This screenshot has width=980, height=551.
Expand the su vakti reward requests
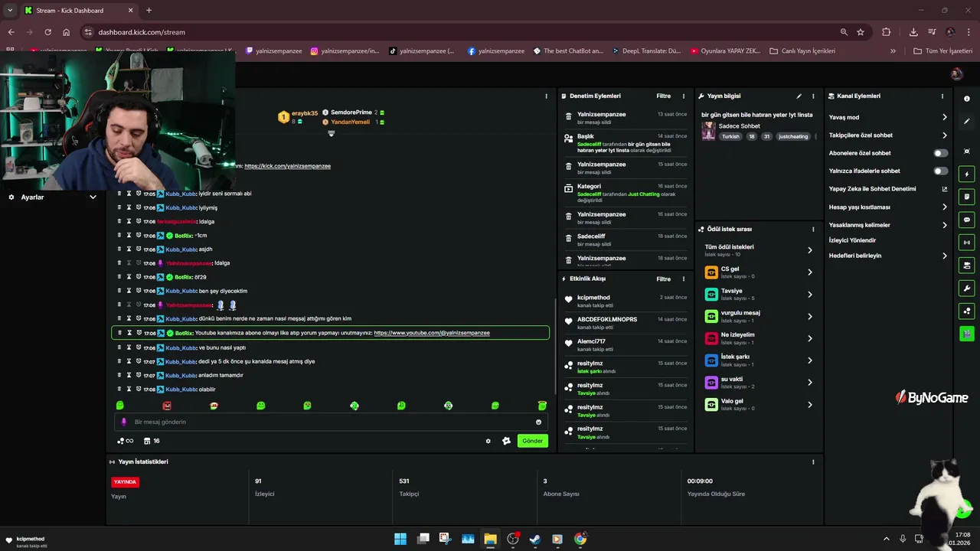(x=809, y=382)
